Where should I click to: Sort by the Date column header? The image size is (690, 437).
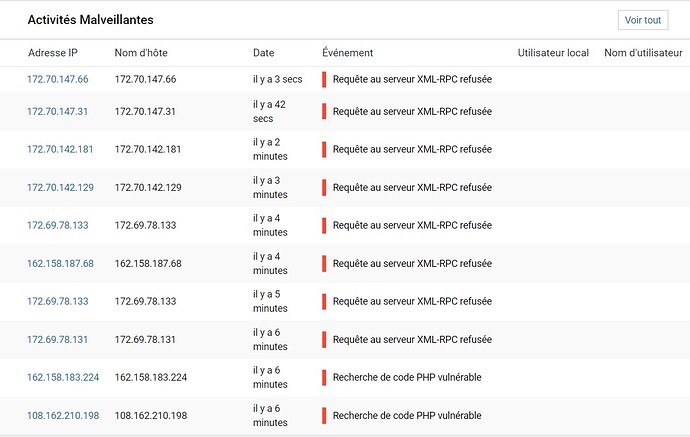pyautogui.click(x=263, y=53)
